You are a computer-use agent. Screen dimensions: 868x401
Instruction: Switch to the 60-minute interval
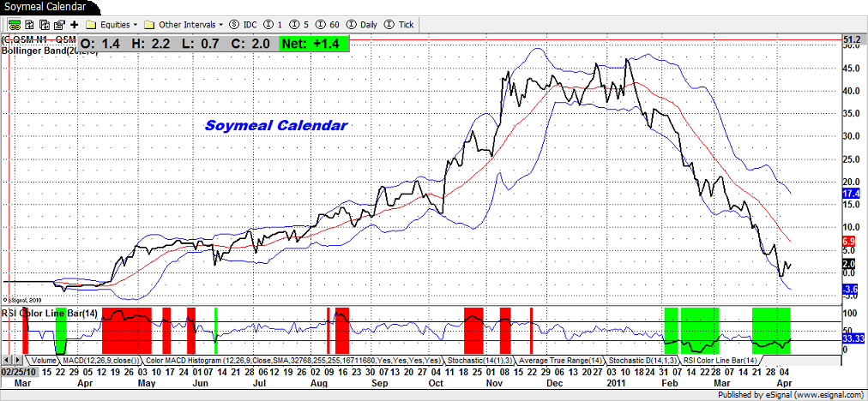tap(325, 25)
